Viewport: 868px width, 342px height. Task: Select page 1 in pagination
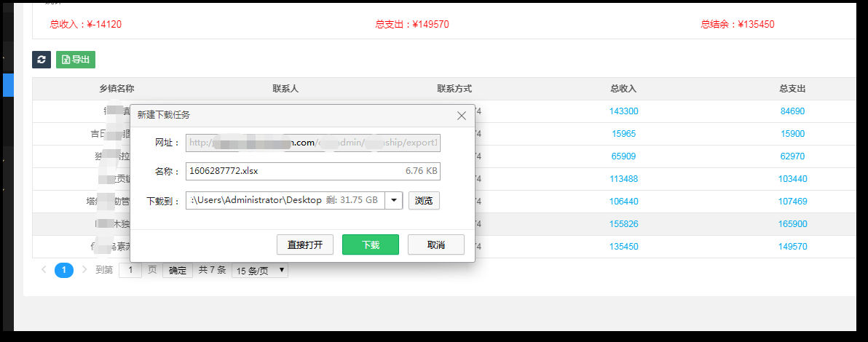coord(64,270)
